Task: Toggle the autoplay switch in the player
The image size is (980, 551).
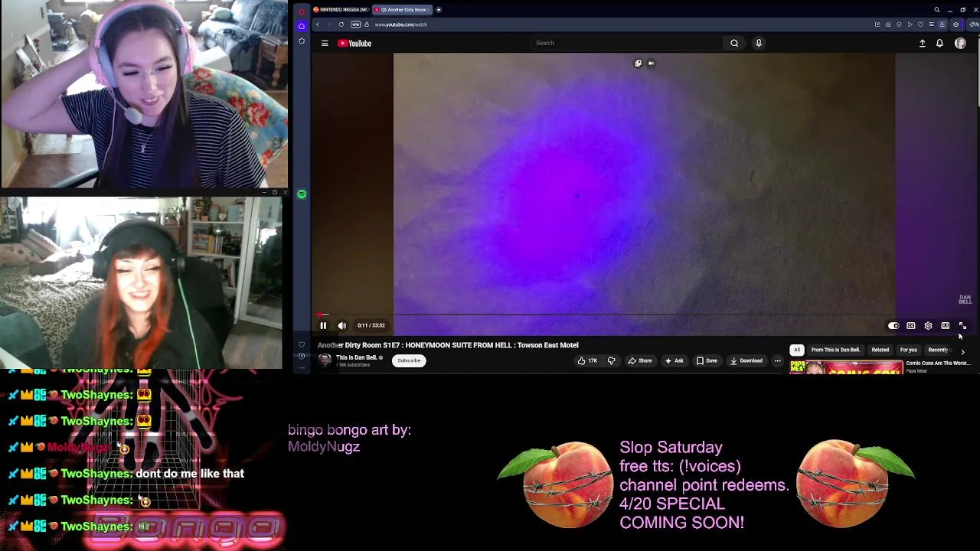Action: pyautogui.click(x=893, y=326)
